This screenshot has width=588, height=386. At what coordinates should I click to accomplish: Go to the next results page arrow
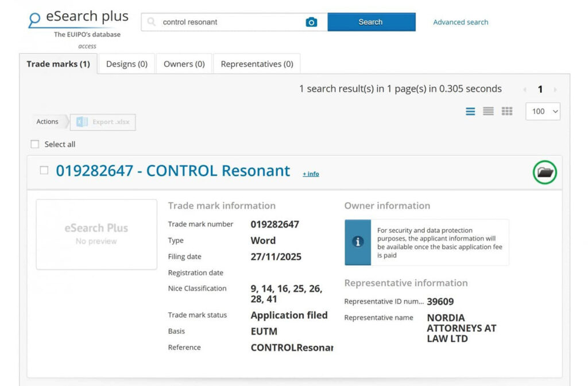[x=555, y=89]
